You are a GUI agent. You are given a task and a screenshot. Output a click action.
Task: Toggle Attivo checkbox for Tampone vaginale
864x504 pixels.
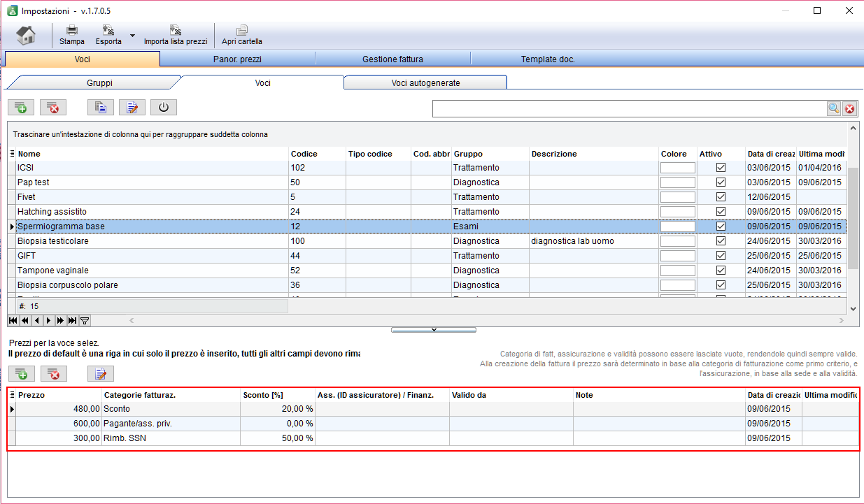click(x=721, y=271)
